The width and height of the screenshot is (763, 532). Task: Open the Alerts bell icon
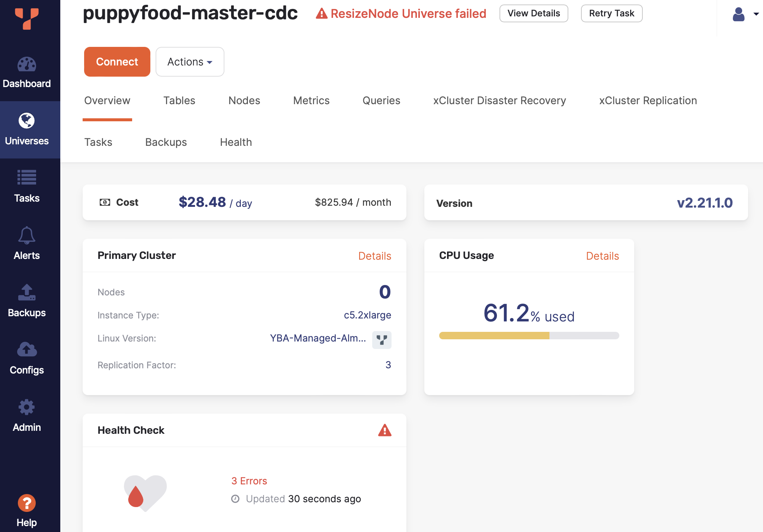(26, 235)
